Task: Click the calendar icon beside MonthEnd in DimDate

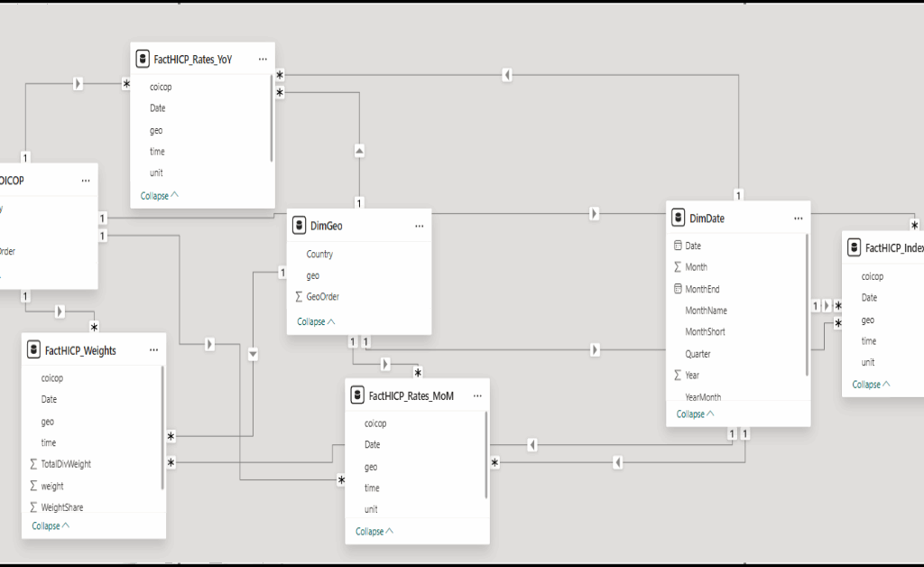Action: tap(679, 288)
